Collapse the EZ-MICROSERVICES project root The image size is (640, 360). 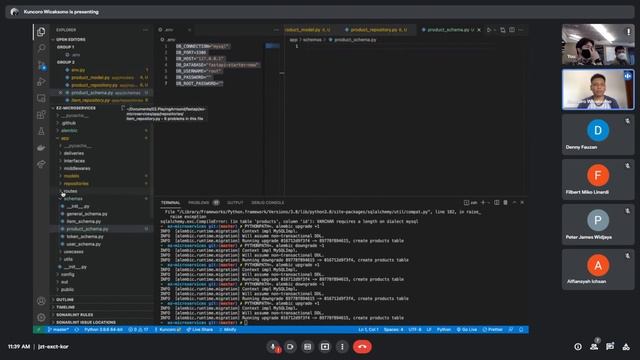pyautogui.click(x=76, y=108)
